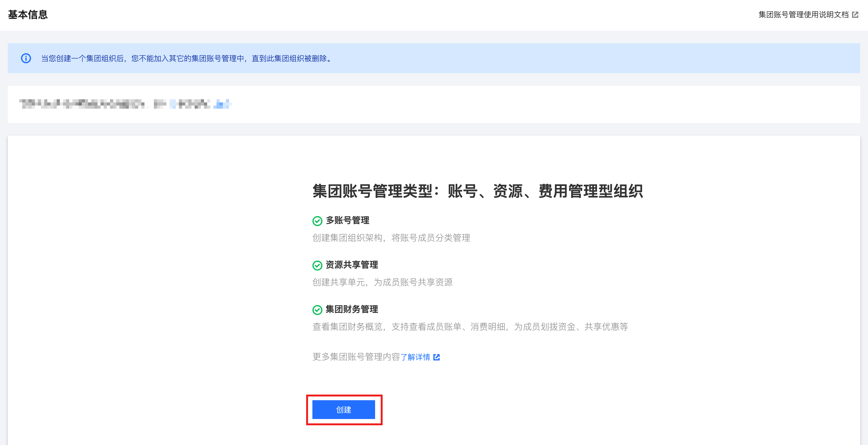The image size is (868, 445).
Task: Click the info icon in blue banner
Action: coord(26,58)
